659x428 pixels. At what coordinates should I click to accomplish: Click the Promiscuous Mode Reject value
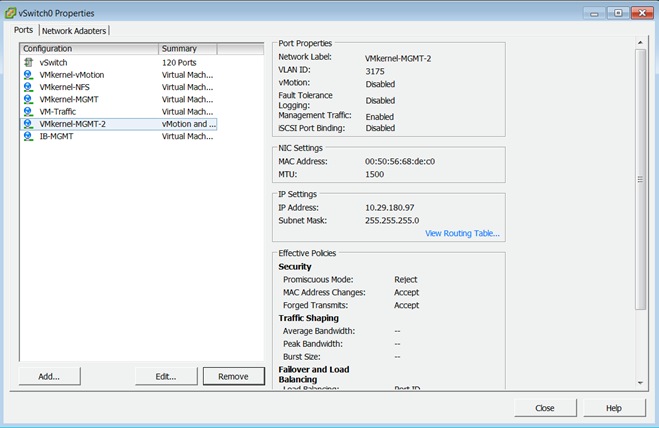(406, 280)
